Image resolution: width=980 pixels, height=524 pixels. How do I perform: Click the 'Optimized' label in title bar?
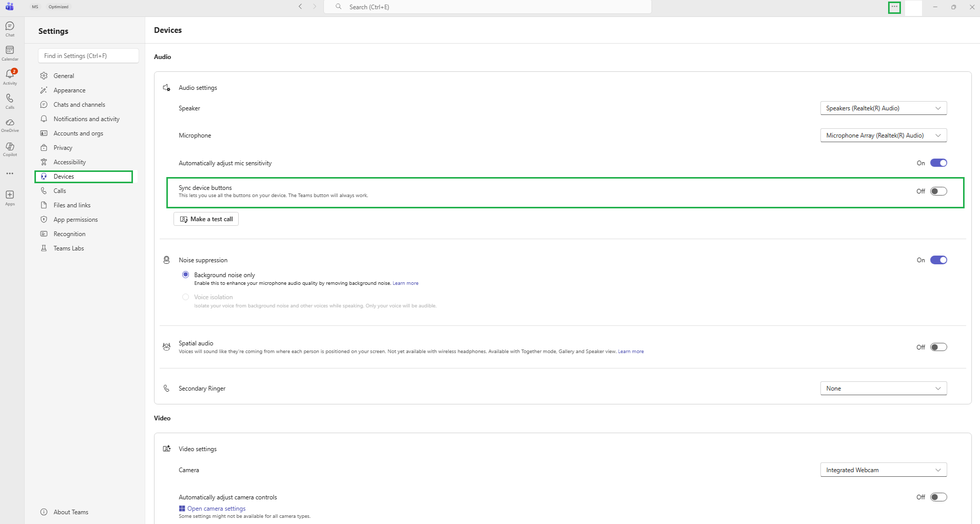59,7
